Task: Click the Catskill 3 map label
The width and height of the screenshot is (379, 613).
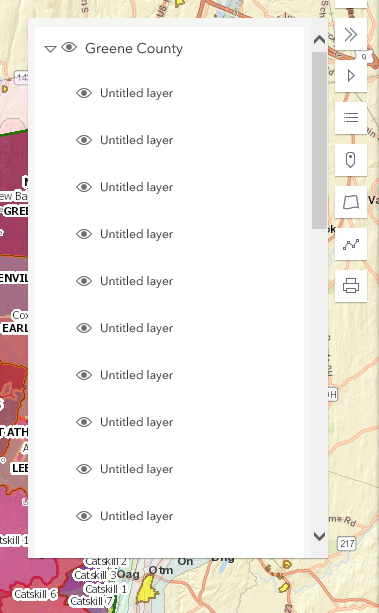Action: (x=95, y=575)
